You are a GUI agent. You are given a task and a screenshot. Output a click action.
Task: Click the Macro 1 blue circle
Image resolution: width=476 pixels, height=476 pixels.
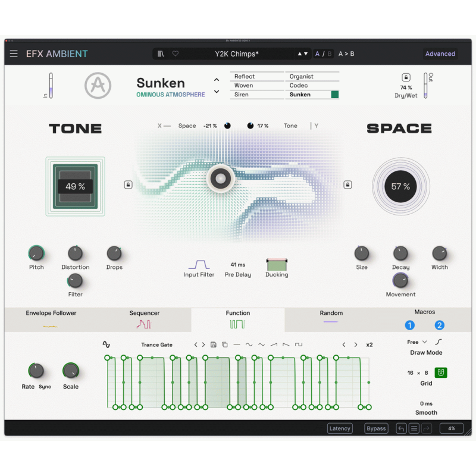click(409, 325)
